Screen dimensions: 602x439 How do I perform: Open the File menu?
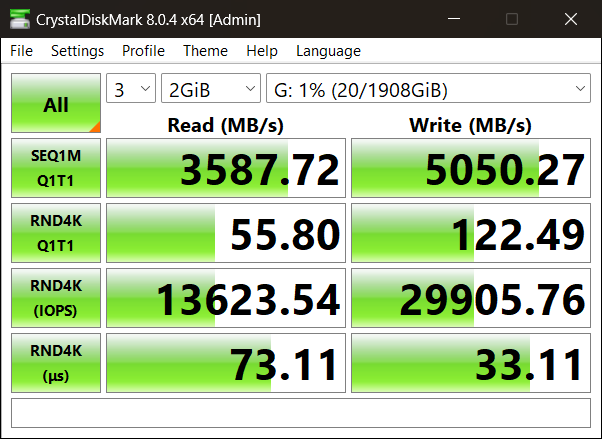tap(22, 51)
